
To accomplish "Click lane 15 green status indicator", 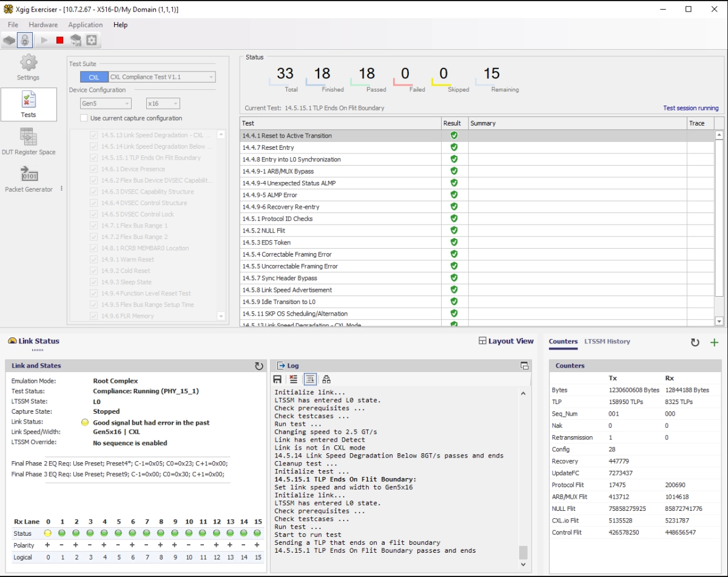I will point(258,533).
